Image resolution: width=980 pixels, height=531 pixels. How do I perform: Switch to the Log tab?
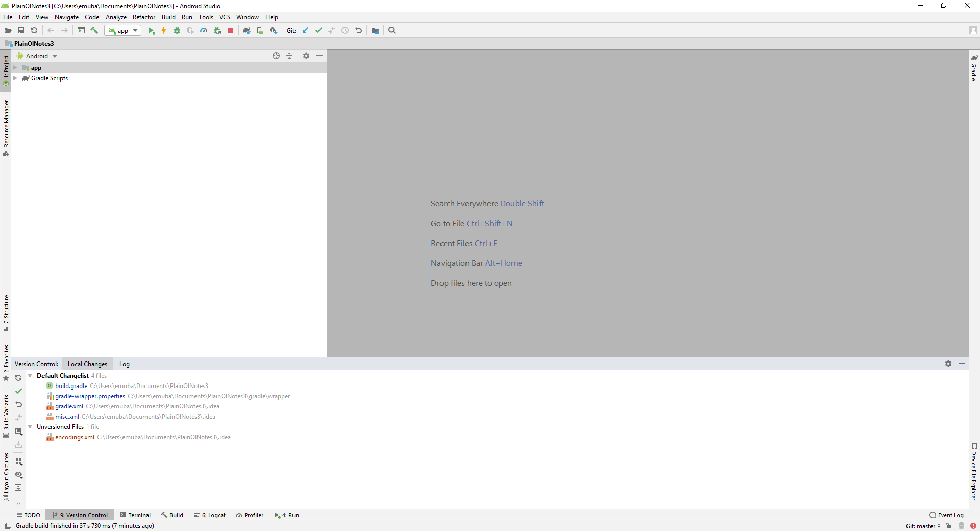pyautogui.click(x=125, y=364)
